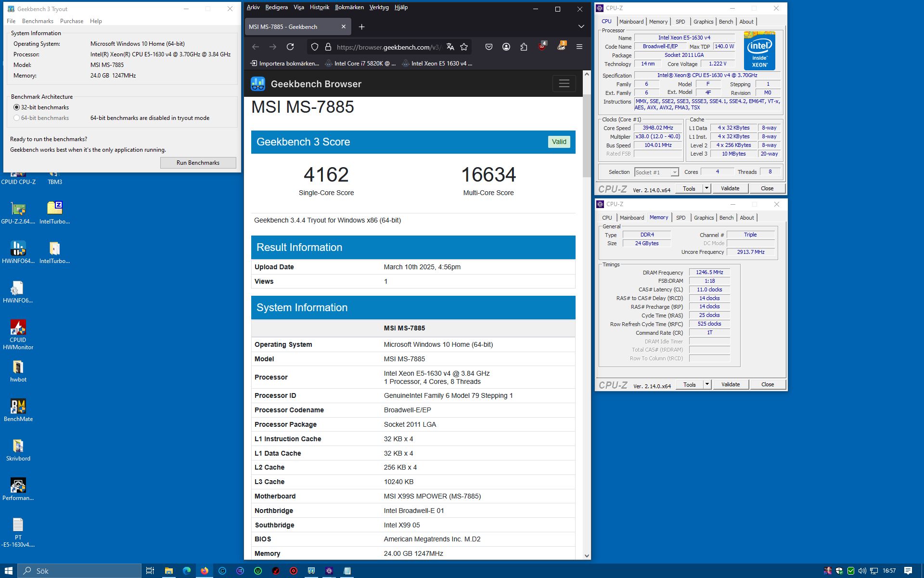Open the Socket #1 selection dropdown
Image resolution: width=924 pixels, height=578 pixels.
pos(656,172)
